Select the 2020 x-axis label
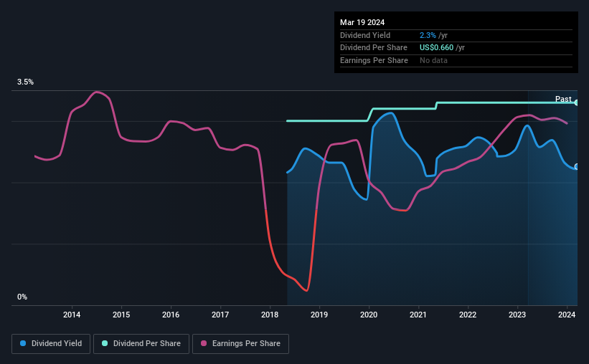 pyautogui.click(x=369, y=315)
